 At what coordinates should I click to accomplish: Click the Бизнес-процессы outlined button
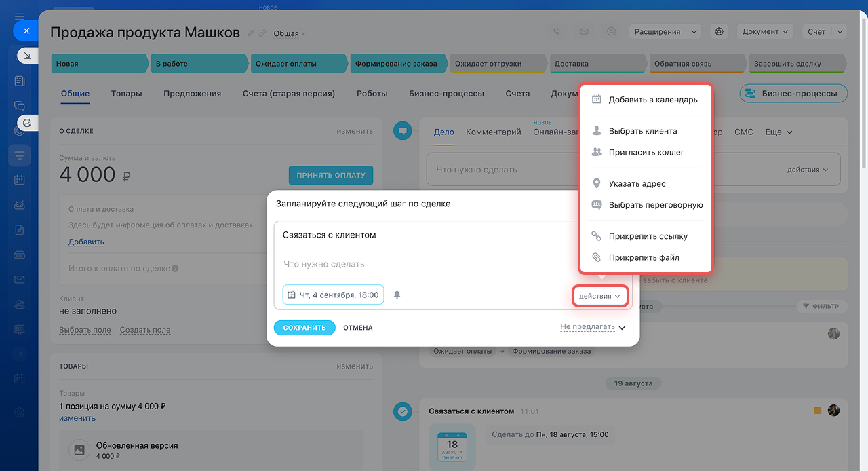pyautogui.click(x=793, y=94)
